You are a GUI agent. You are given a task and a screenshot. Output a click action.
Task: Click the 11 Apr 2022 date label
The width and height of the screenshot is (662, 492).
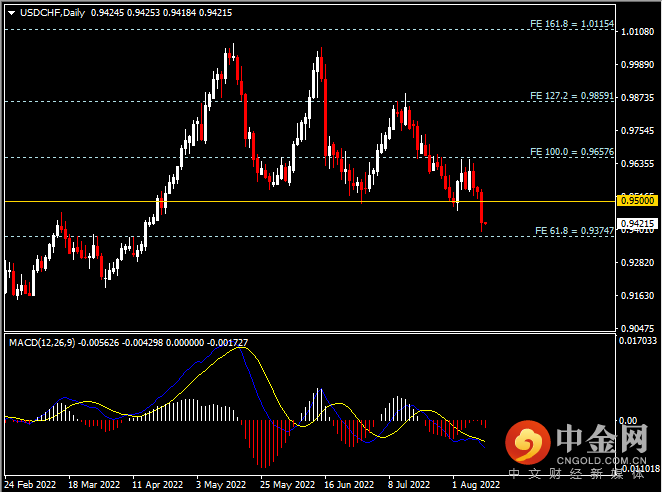157,484
